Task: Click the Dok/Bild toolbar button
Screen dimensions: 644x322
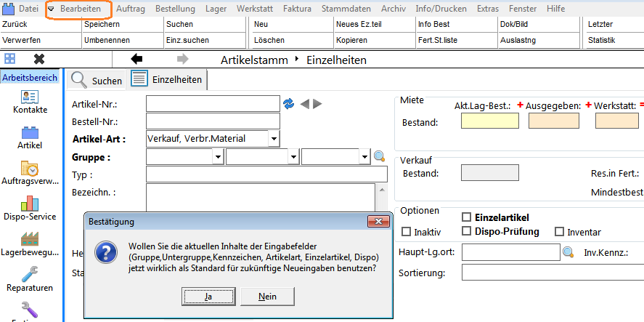Action: coord(539,24)
